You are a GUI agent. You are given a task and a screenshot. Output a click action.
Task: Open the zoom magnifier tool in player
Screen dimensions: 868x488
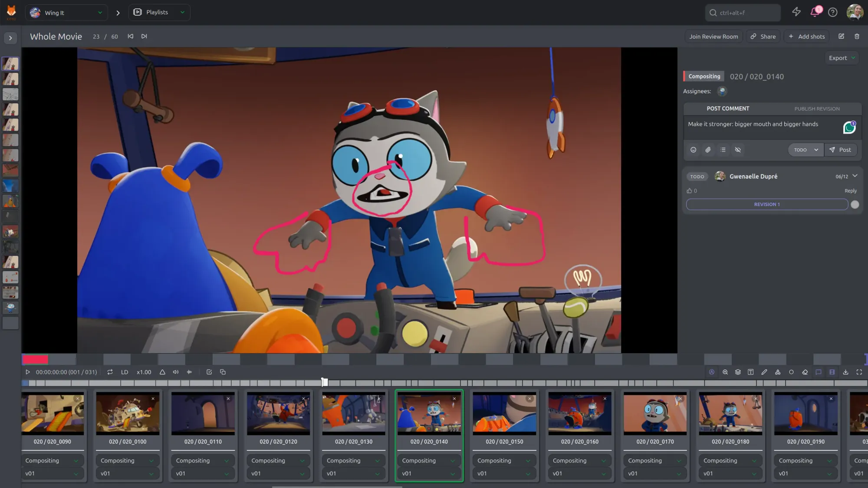[725, 372]
